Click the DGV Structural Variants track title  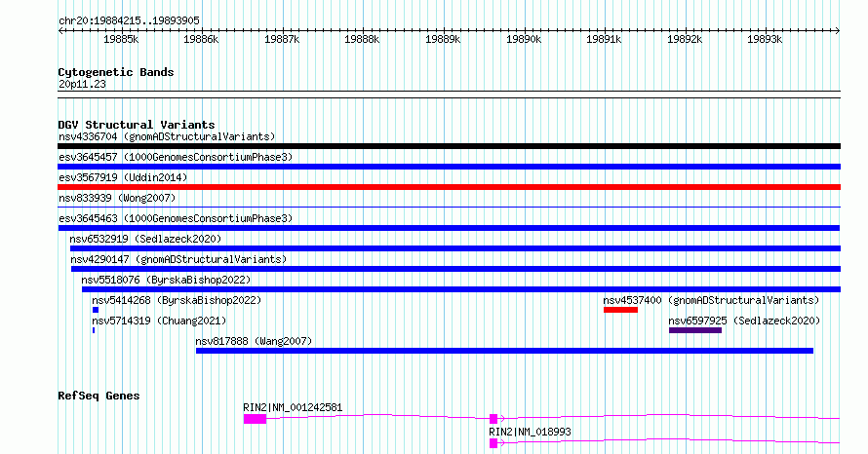[x=137, y=125]
